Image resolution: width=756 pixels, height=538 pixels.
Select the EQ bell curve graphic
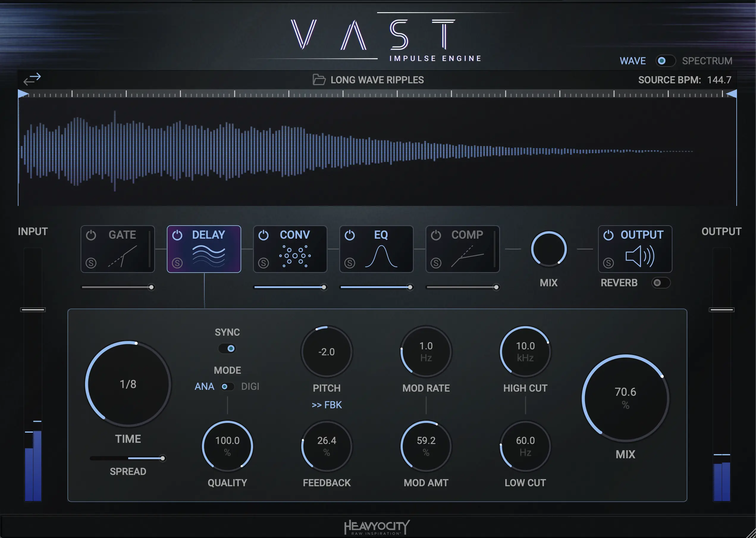tap(381, 256)
